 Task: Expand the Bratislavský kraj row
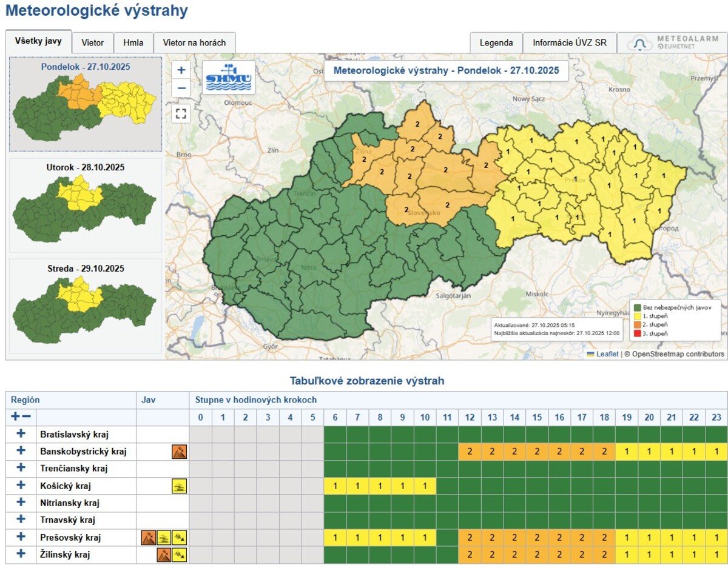pyautogui.click(x=21, y=434)
